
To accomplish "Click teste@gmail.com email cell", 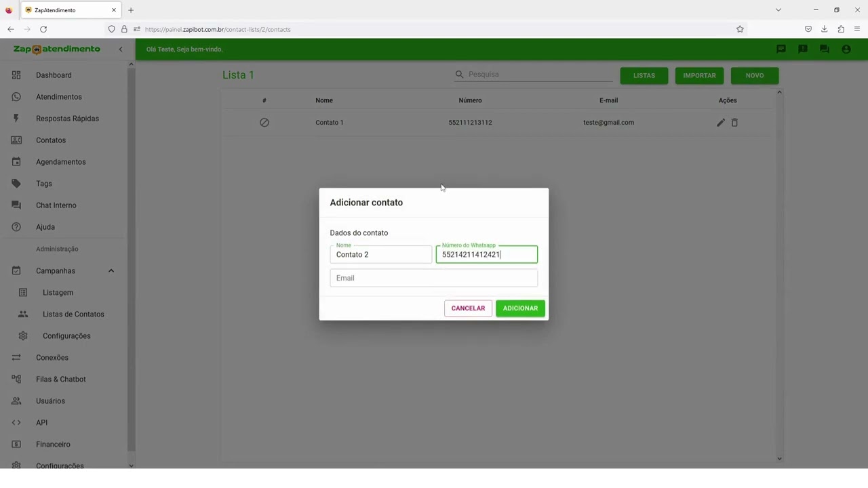I will click(x=608, y=123).
